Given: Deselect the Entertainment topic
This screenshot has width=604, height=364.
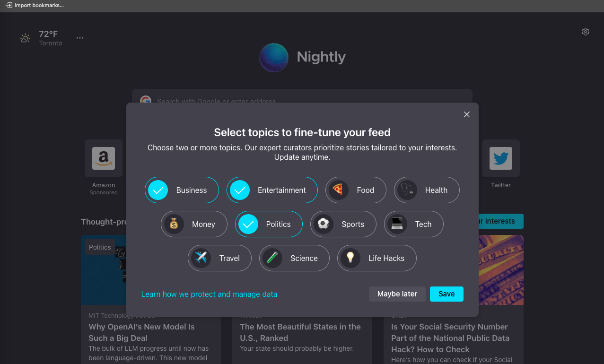Looking at the screenshot, I should coord(272,190).
